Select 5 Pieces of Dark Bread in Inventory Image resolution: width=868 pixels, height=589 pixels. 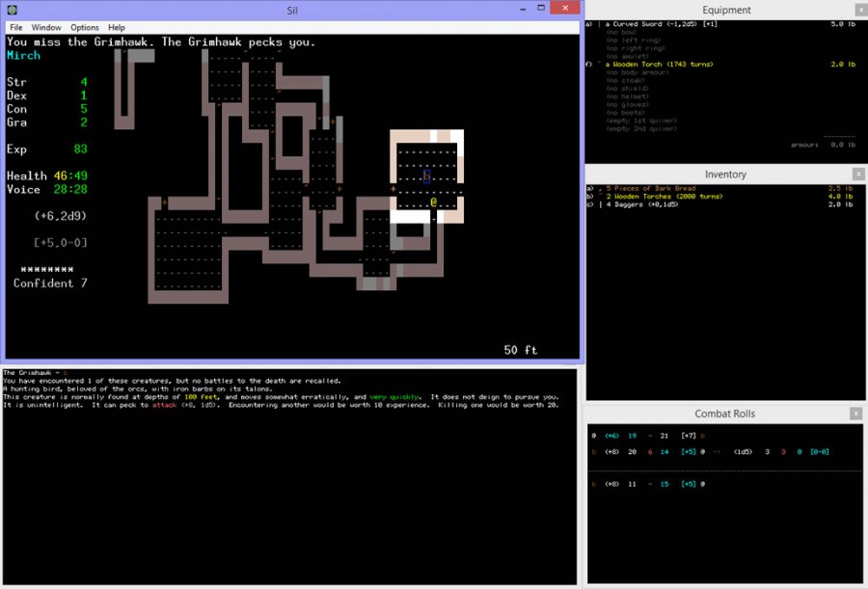pyautogui.click(x=650, y=188)
